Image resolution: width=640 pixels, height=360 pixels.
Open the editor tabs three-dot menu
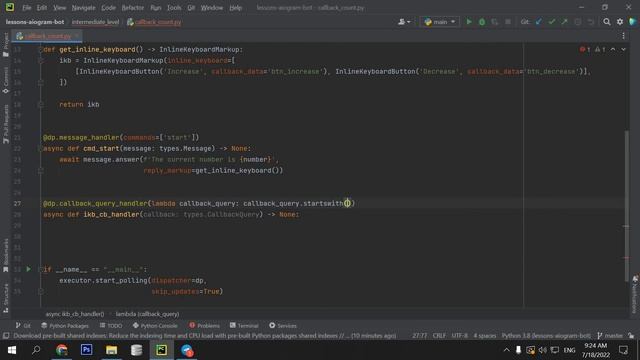click(x=623, y=36)
